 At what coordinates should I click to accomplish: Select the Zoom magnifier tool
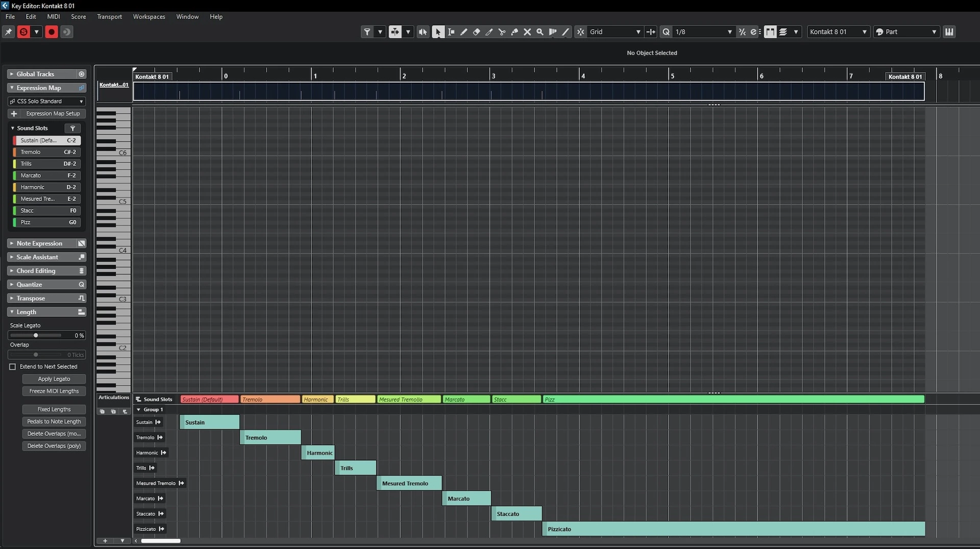click(540, 32)
